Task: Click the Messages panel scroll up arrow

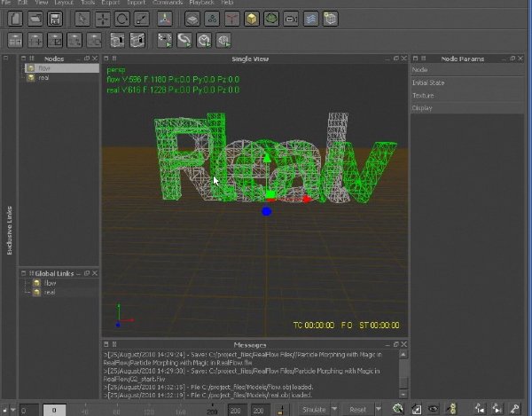Action: [403, 355]
